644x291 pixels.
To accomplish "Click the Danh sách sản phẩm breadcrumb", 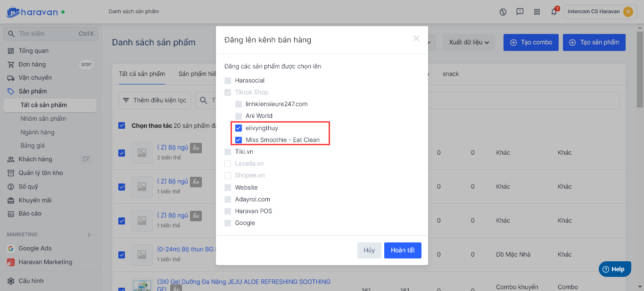I will click(133, 11).
